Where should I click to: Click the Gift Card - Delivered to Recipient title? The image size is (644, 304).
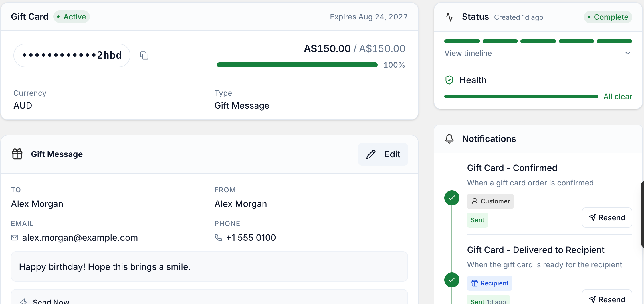pos(536,250)
